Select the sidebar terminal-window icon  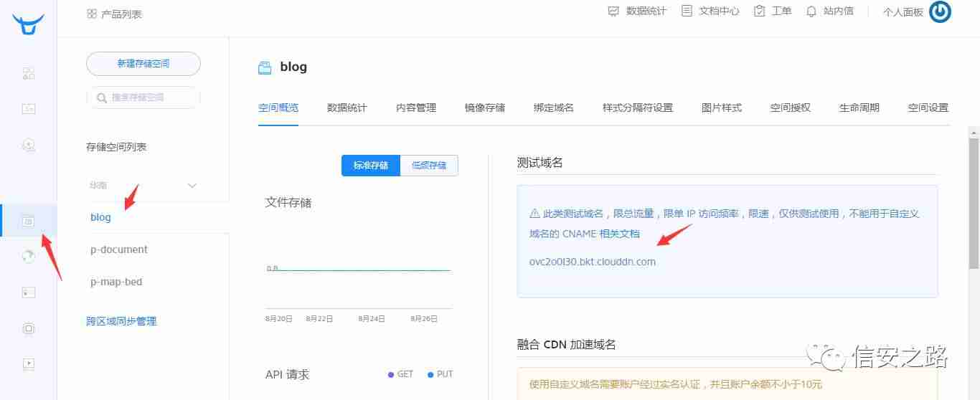[x=29, y=292]
